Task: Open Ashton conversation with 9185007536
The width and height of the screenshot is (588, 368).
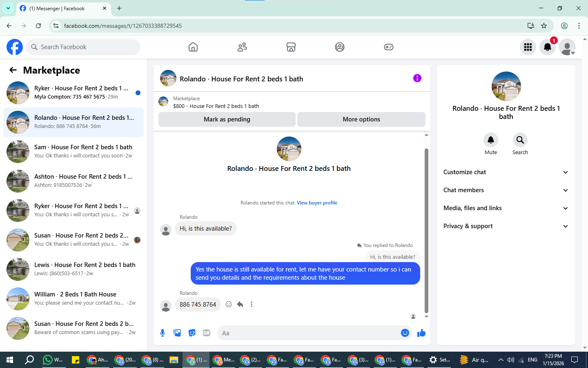Action: pyautogui.click(x=73, y=181)
